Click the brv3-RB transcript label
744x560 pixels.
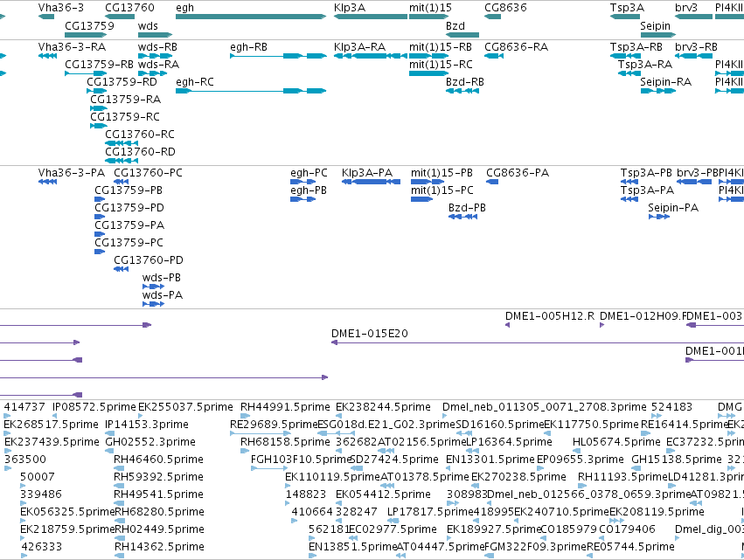pos(696,47)
